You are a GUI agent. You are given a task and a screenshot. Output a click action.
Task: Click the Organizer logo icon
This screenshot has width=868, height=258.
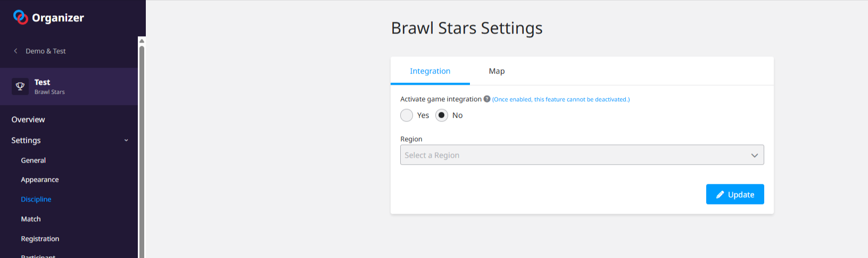click(x=20, y=18)
